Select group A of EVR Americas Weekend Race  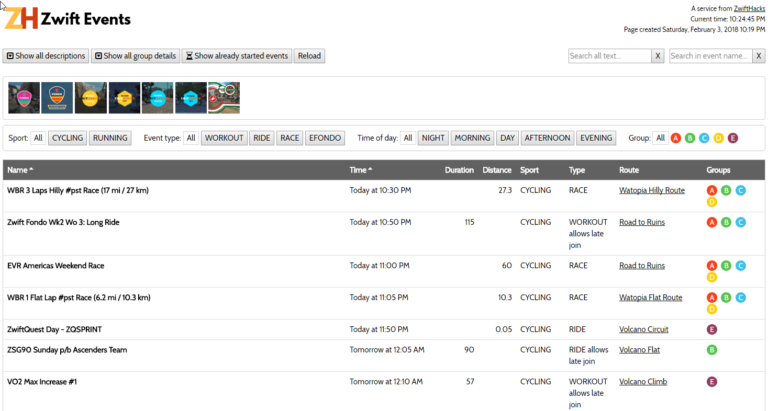712,266
